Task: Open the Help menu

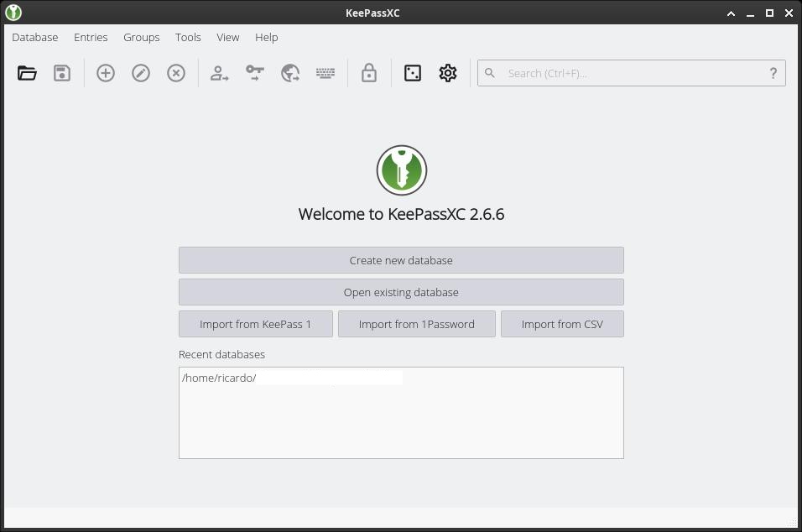Action: [267, 38]
